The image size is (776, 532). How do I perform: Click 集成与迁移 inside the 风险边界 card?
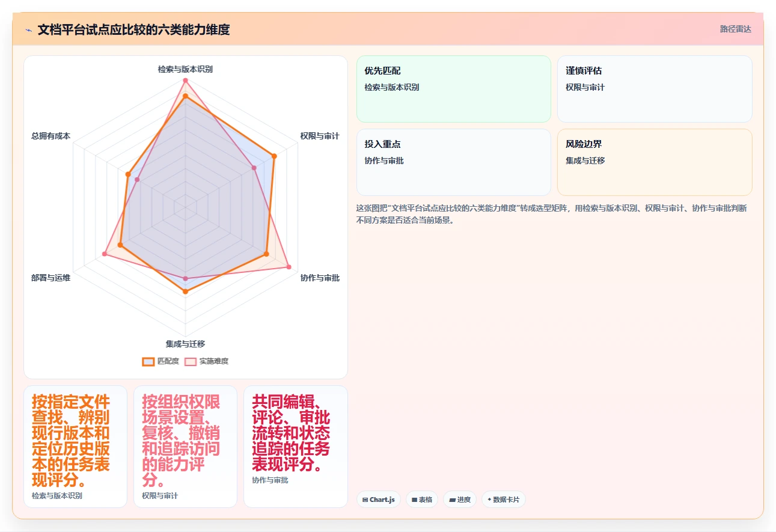click(x=585, y=161)
